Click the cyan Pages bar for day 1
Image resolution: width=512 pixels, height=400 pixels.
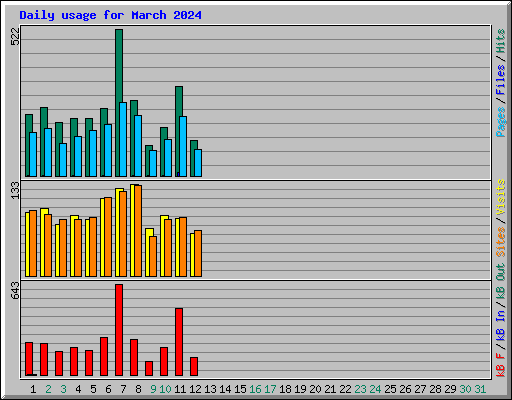click(x=33, y=154)
